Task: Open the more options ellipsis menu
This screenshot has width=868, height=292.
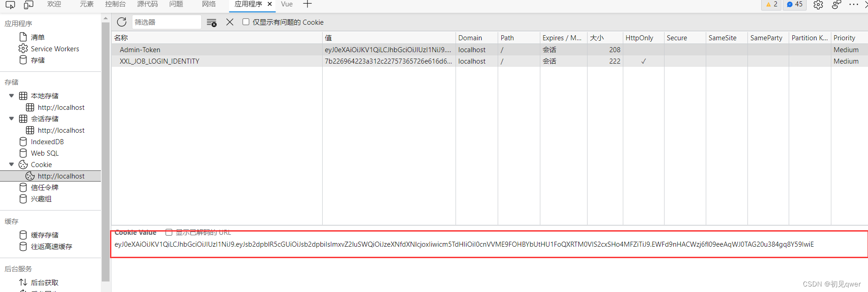Action: pos(853,5)
